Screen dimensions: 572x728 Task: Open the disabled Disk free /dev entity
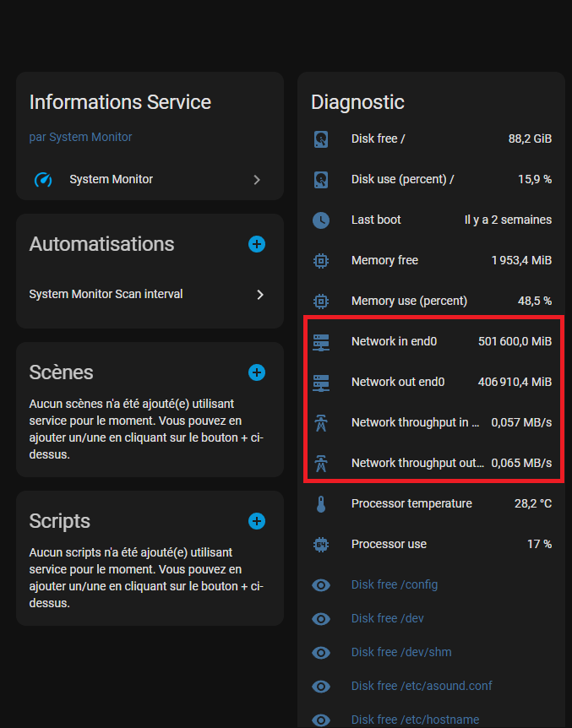tap(388, 618)
